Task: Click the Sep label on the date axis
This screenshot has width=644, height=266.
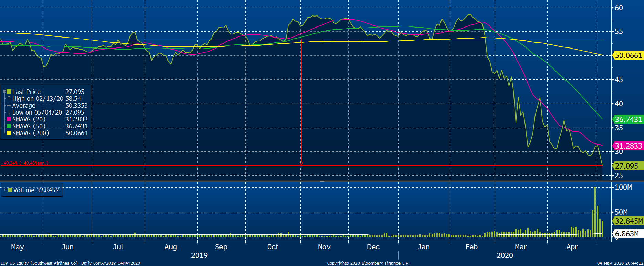Action: click(x=221, y=247)
